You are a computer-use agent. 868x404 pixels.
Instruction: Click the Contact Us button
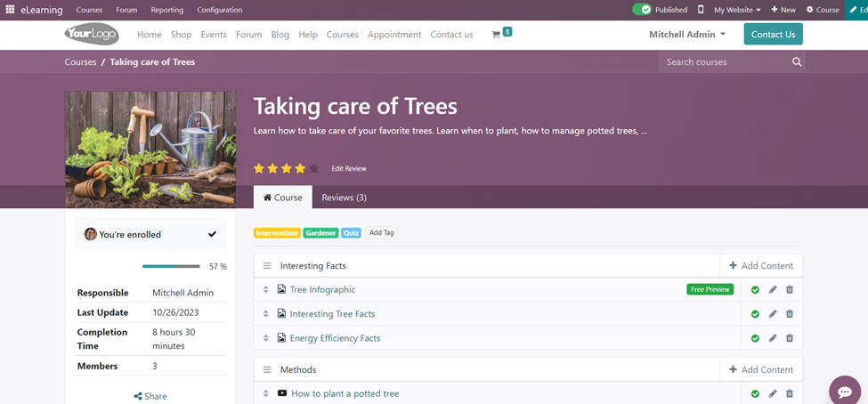(x=773, y=35)
